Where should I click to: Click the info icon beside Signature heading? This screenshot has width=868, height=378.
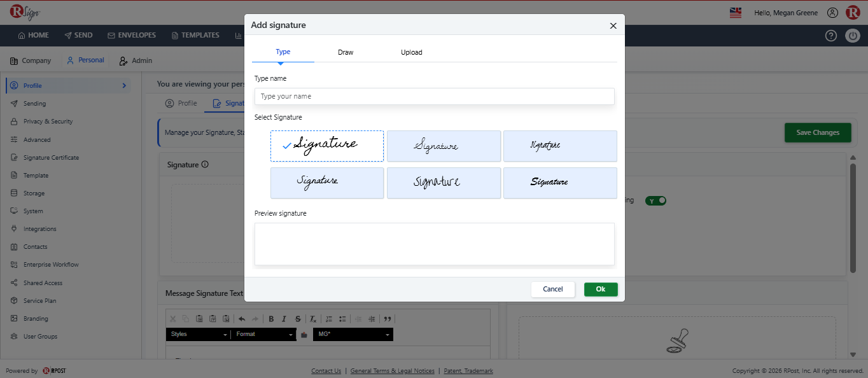pyautogui.click(x=205, y=164)
